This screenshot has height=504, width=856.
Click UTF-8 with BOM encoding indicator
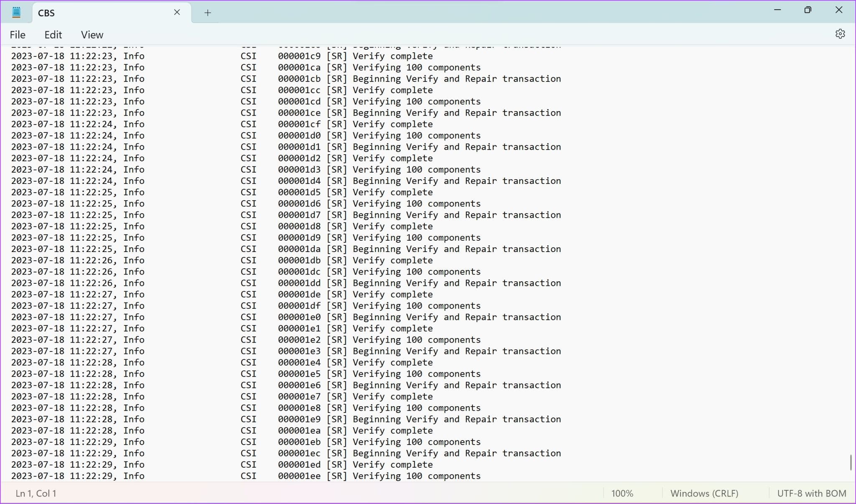coord(812,493)
